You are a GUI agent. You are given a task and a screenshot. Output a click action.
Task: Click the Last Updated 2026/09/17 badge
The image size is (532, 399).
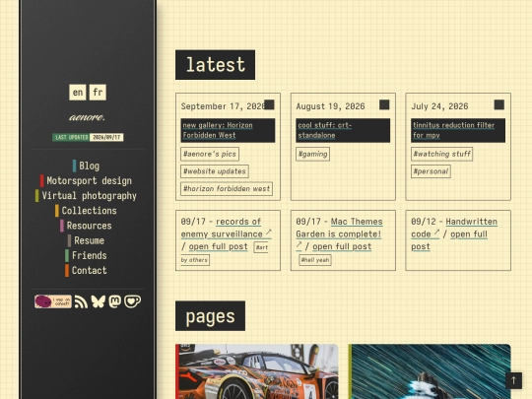tap(88, 137)
